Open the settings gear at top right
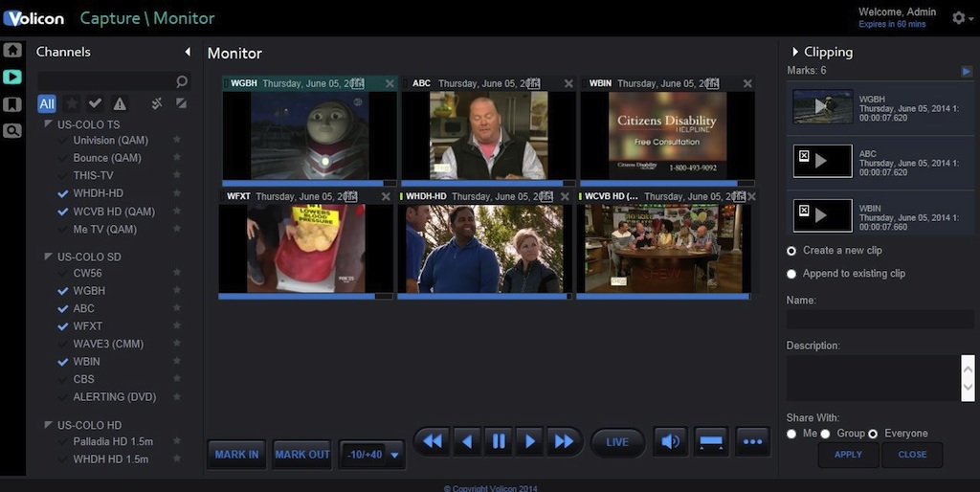 click(x=959, y=17)
